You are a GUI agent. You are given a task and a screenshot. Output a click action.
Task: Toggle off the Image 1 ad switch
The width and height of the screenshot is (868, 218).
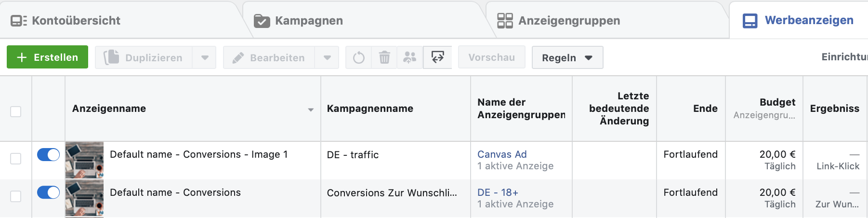(x=48, y=154)
